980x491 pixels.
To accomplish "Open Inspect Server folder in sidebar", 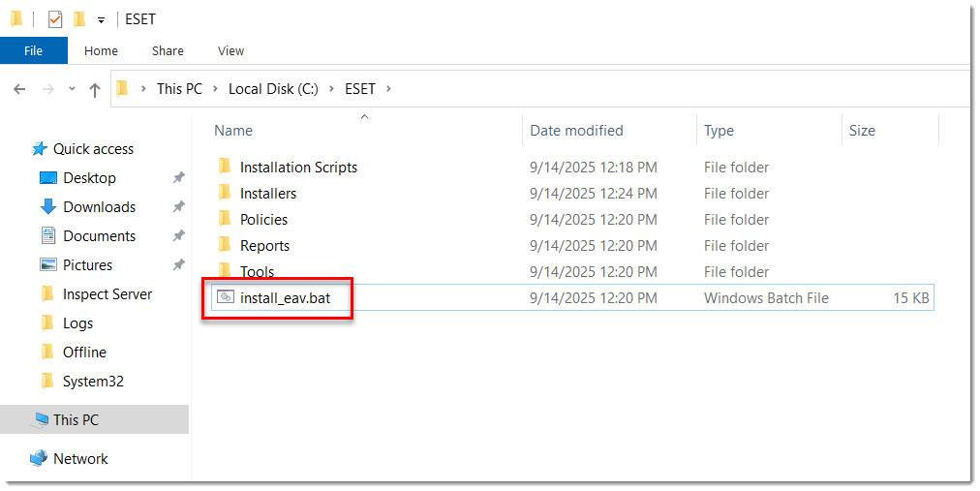I will (107, 294).
